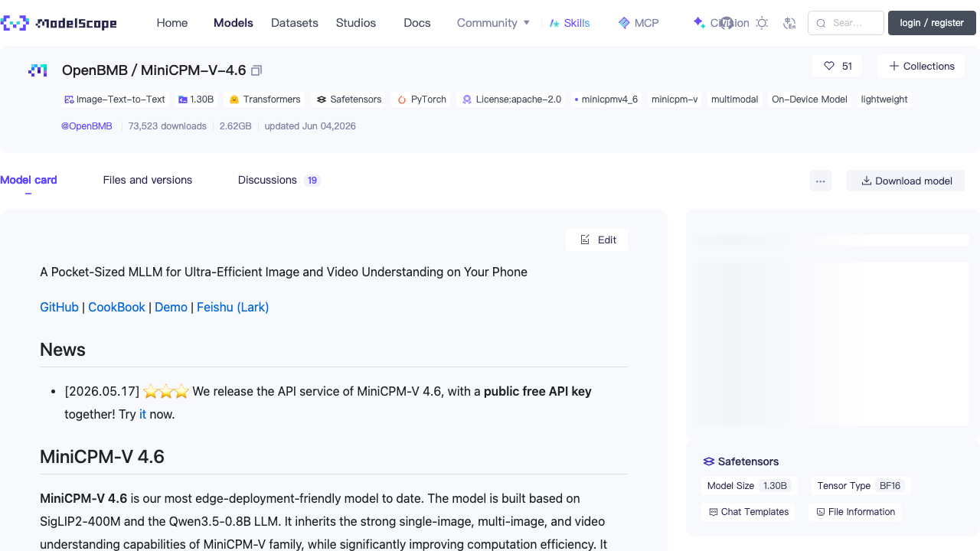Click the Discussions count badge 19
This screenshot has height=551, width=980.
coord(312,181)
